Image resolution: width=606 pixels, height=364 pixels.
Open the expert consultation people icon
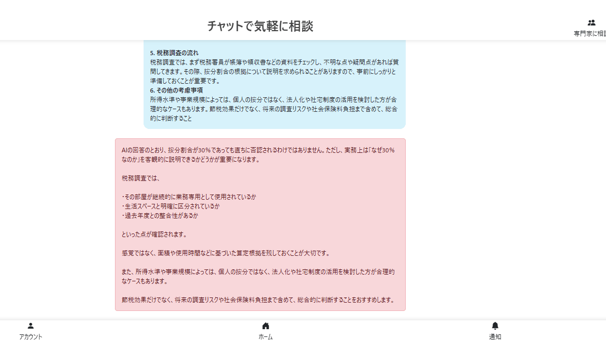click(591, 23)
